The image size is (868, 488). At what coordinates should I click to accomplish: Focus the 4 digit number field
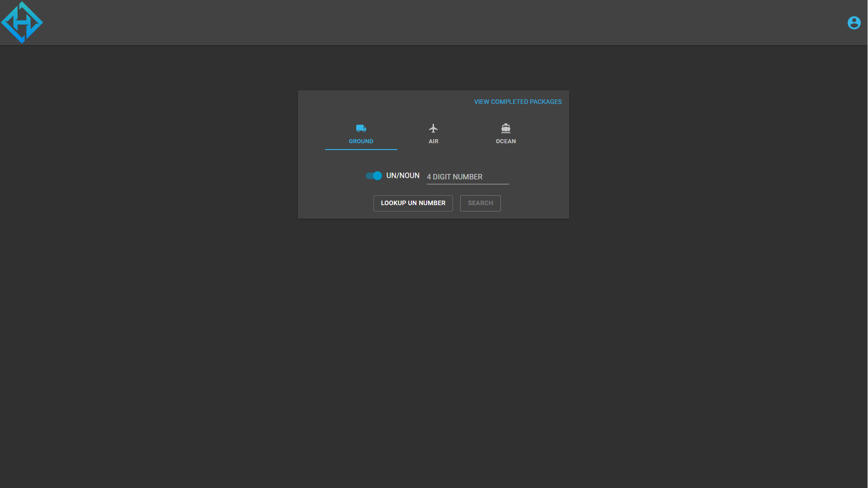(x=467, y=177)
